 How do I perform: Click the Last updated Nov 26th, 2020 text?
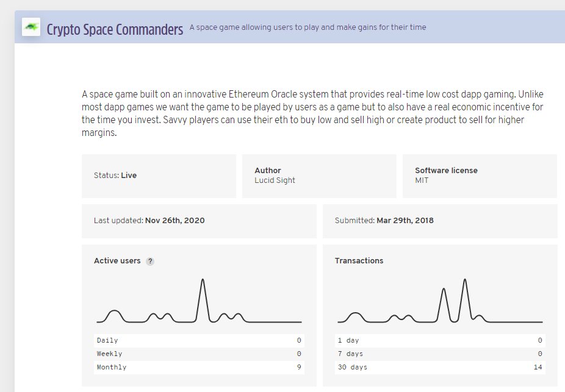coord(149,220)
